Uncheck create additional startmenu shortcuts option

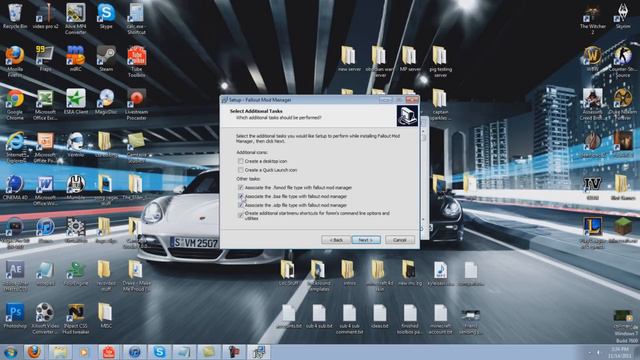click(x=240, y=215)
